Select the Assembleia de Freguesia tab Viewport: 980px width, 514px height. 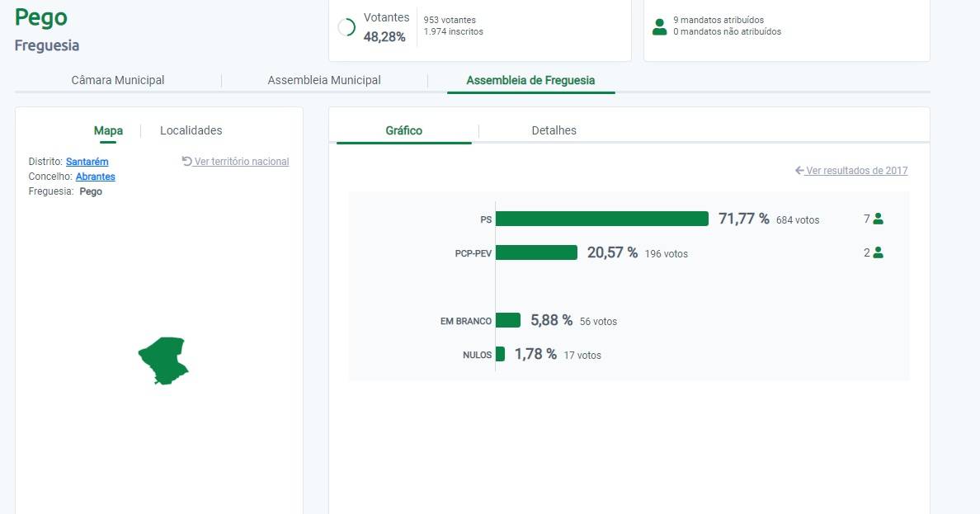pyautogui.click(x=530, y=81)
